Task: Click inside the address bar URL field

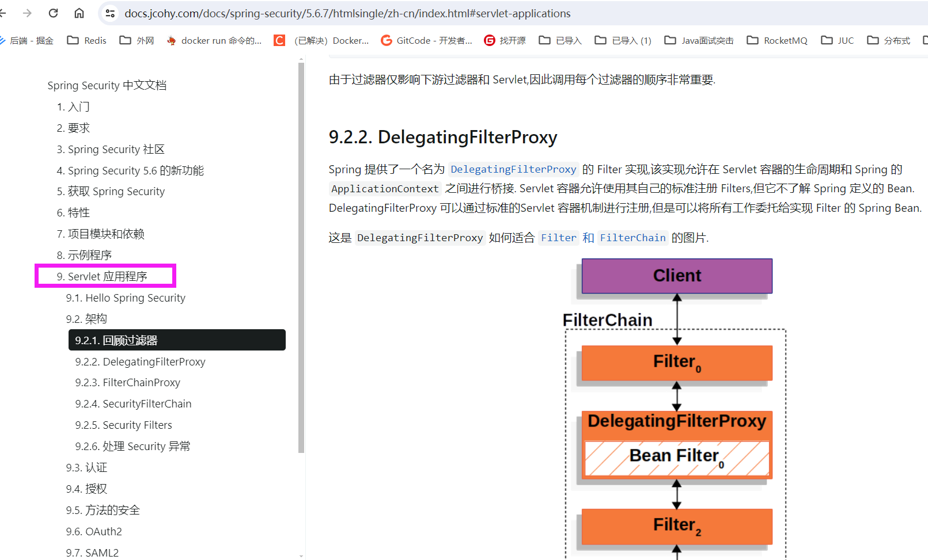Action: (346, 13)
